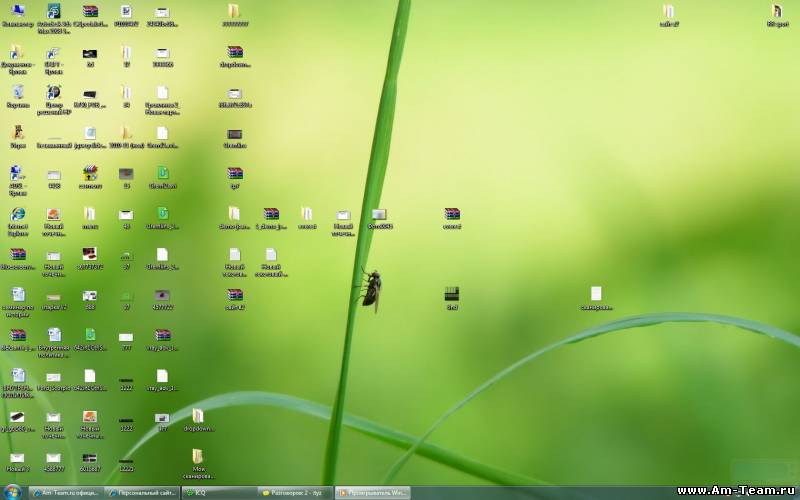Open 'Разговоров: 2 - dyz' chat taskbar button
Viewport: 800px width, 500px height.
coord(295,493)
